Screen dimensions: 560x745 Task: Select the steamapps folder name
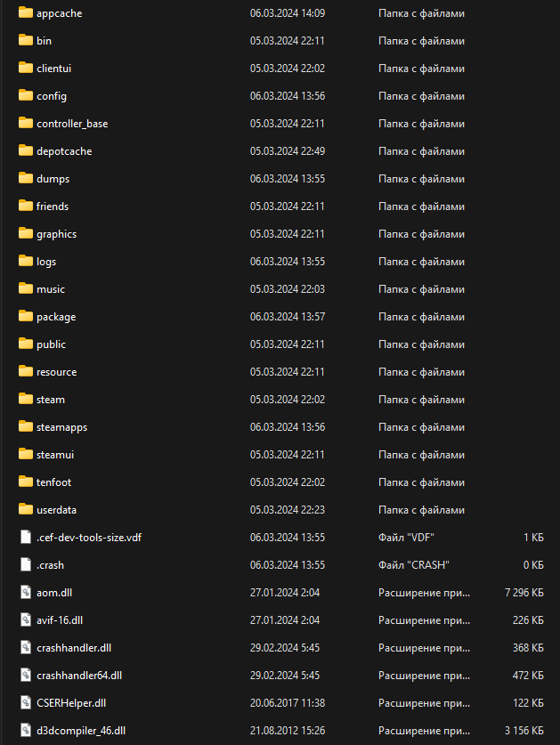pos(61,427)
